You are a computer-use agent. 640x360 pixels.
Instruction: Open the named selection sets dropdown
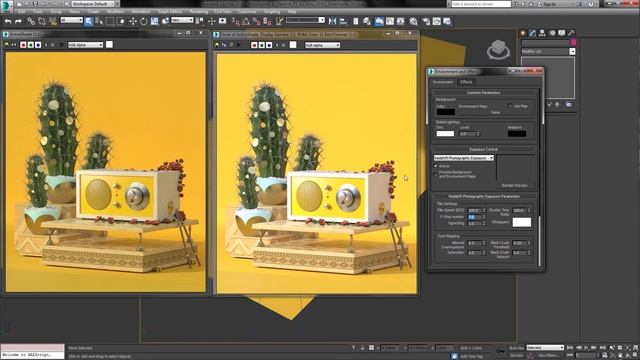point(305,20)
